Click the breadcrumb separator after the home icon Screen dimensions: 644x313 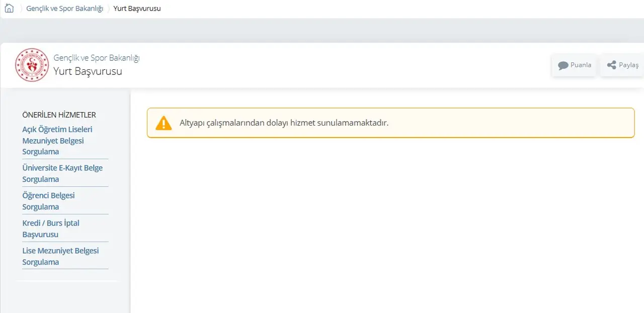(21, 9)
